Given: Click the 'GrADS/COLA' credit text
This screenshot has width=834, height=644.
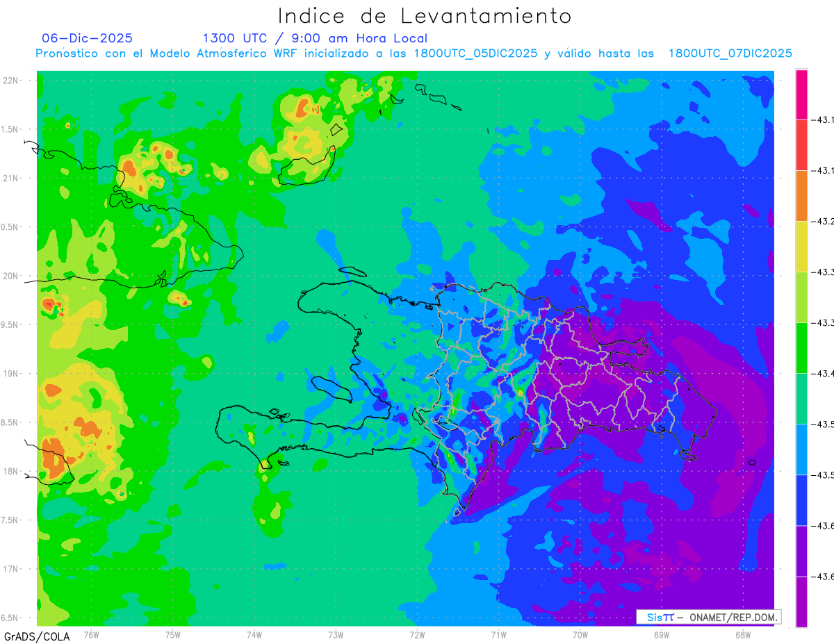Looking at the screenshot, I should 37,636.
